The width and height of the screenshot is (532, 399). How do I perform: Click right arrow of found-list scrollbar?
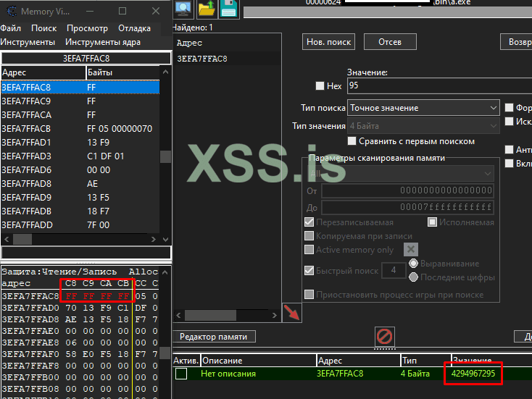(275, 316)
